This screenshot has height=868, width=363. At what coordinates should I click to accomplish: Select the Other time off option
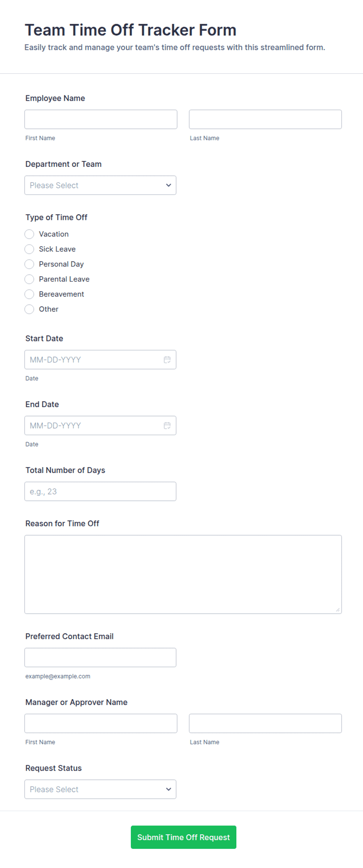click(x=29, y=309)
